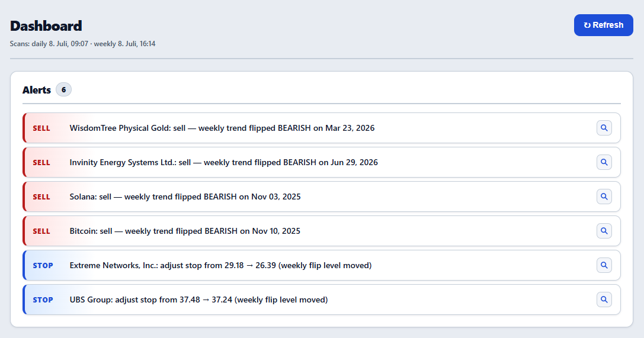Select the Invinity Energy Systems alert text
This screenshot has height=338, width=644.
(x=223, y=162)
